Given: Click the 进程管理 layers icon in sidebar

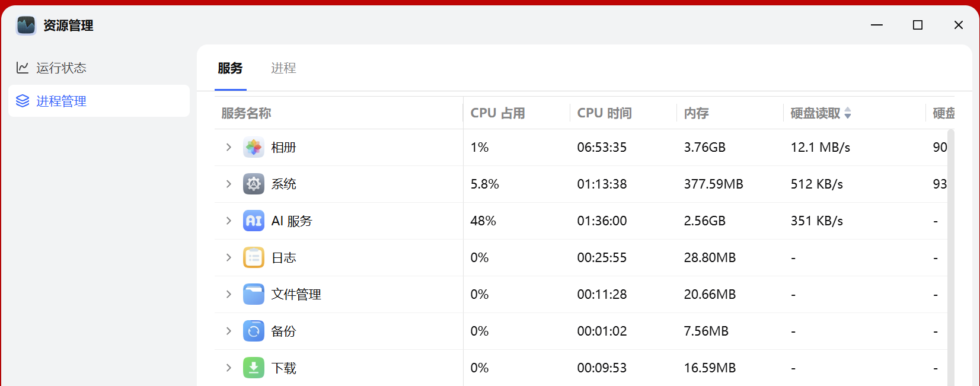Looking at the screenshot, I should [23, 101].
